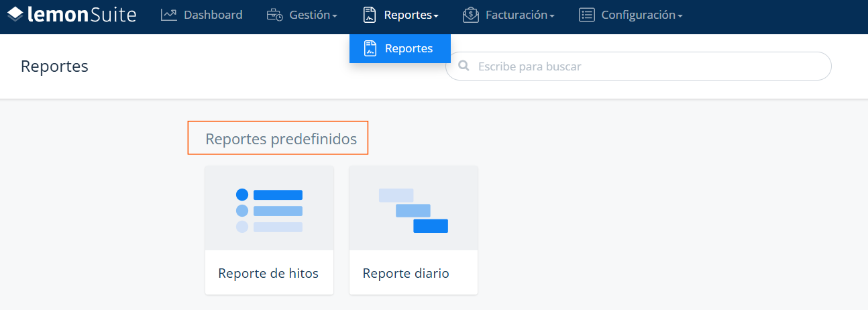This screenshot has height=310, width=868.
Task: Click the Gestión briefcase icon
Action: pyautogui.click(x=274, y=15)
